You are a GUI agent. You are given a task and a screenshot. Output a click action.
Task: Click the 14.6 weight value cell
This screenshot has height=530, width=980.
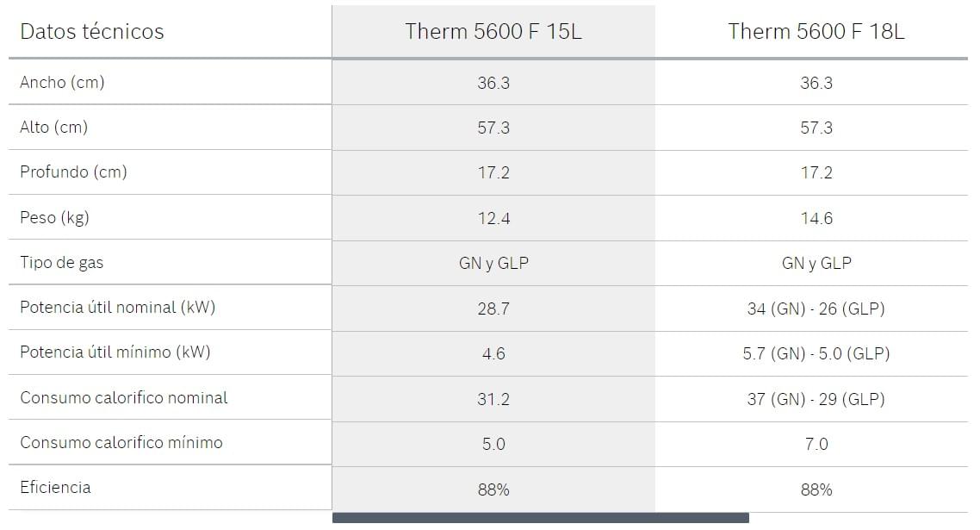pyautogui.click(x=816, y=219)
